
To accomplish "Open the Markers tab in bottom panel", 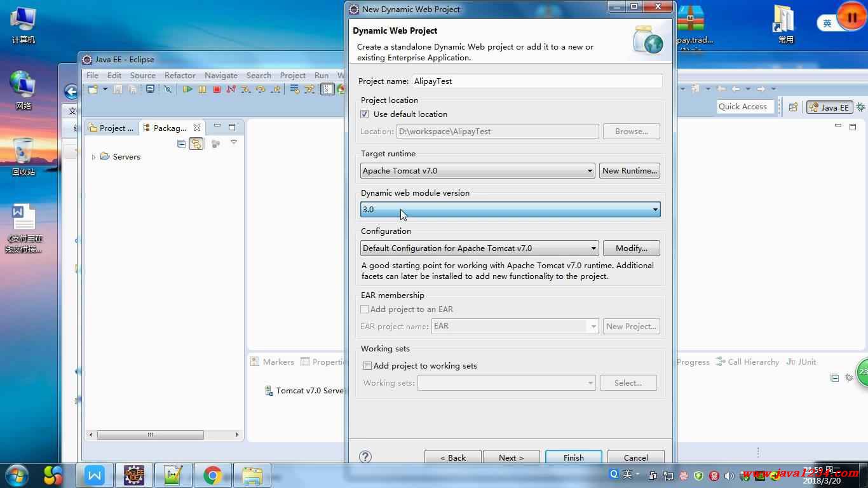I will [x=272, y=362].
